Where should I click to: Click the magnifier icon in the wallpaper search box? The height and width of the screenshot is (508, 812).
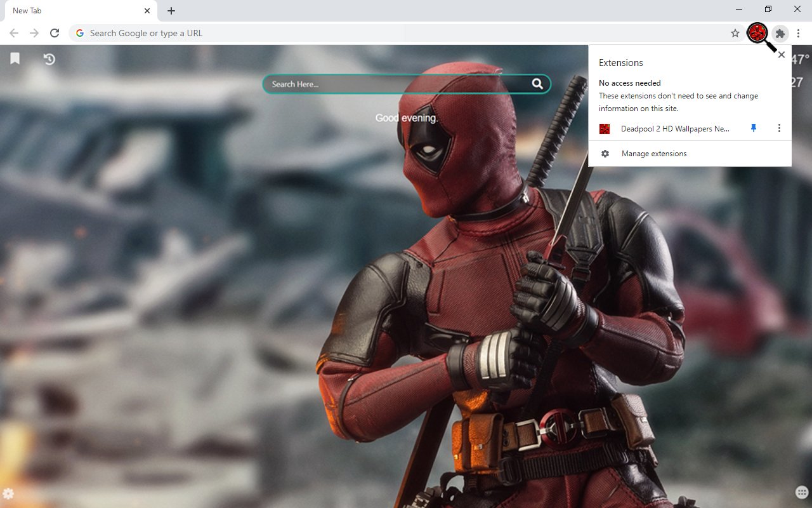click(537, 84)
